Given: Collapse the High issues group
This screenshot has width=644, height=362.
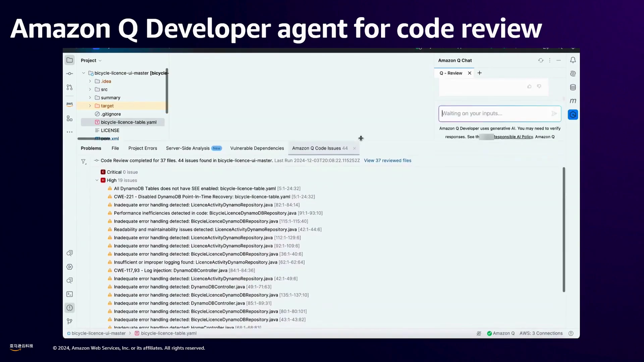Looking at the screenshot, I should (97, 180).
